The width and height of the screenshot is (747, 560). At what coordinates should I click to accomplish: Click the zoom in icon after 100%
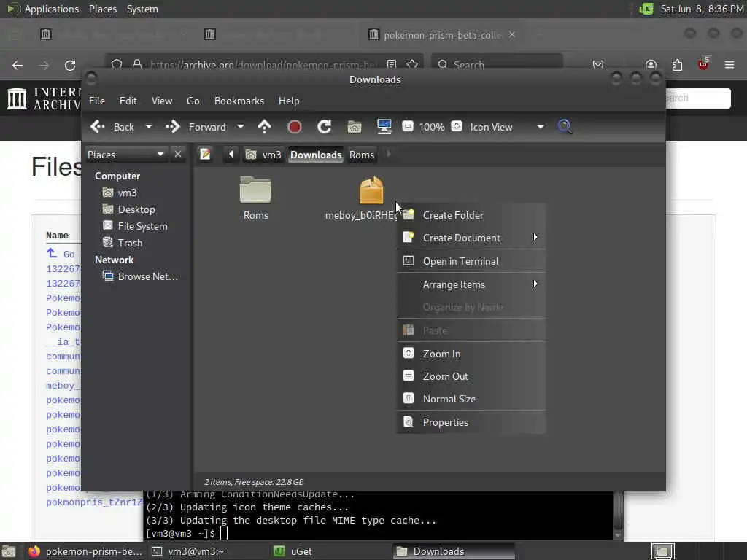(457, 126)
